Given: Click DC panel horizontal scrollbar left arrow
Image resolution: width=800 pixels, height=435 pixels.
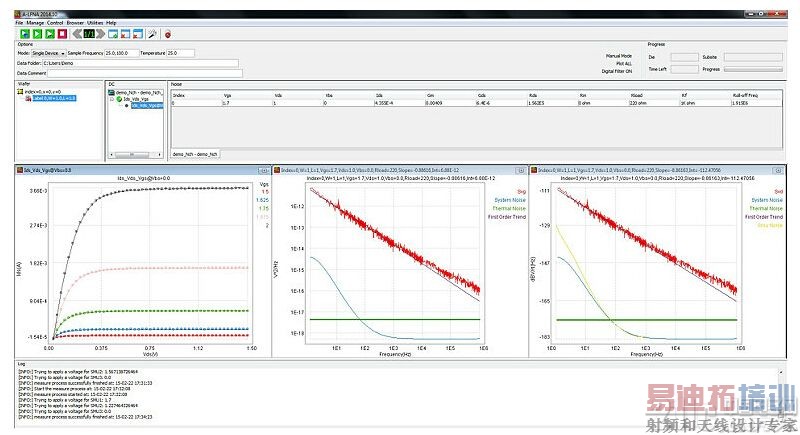Looking at the screenshot, I should tap(111, 155).
